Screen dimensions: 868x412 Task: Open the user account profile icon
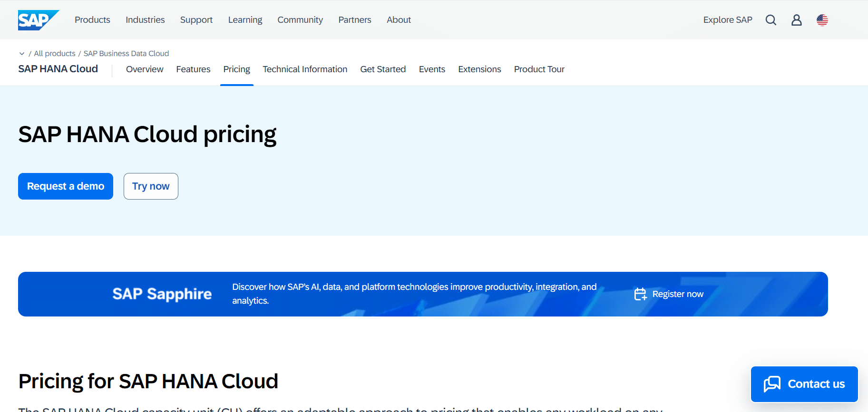797,20
